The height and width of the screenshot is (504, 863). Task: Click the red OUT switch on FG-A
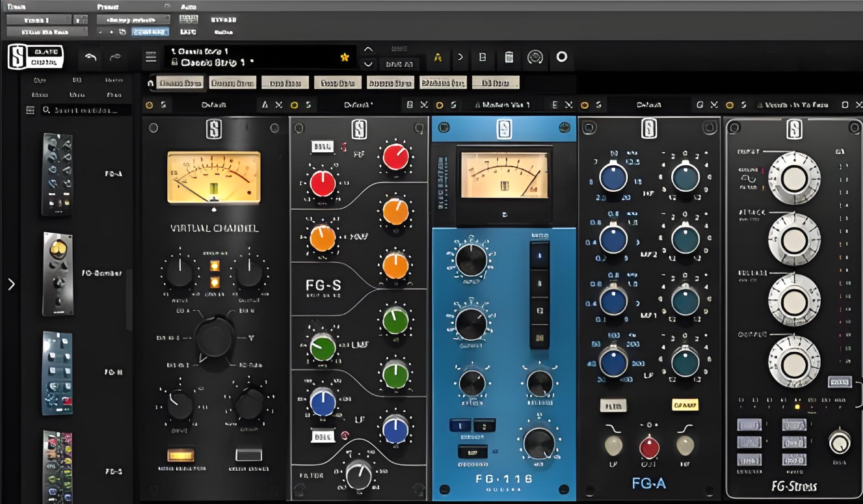[648, 447]
